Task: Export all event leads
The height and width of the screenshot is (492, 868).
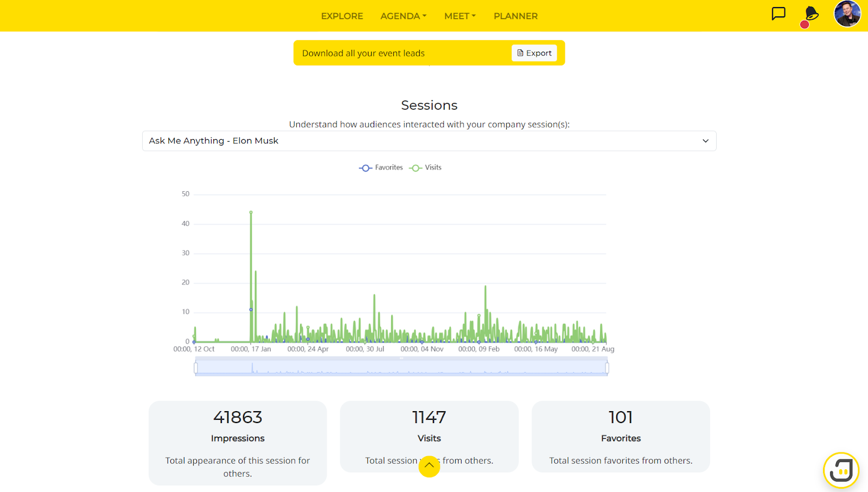Action: point(534,53)
